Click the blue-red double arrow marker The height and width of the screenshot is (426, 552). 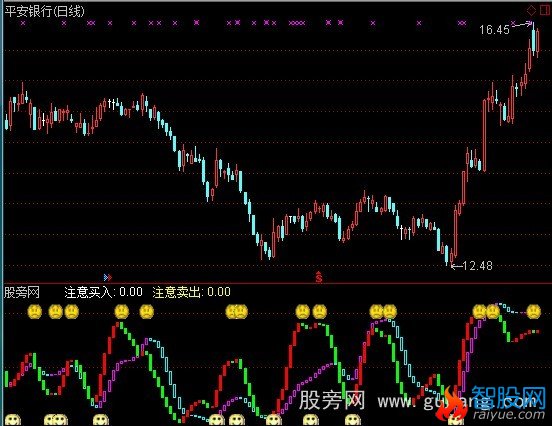(x=108, y=277)
